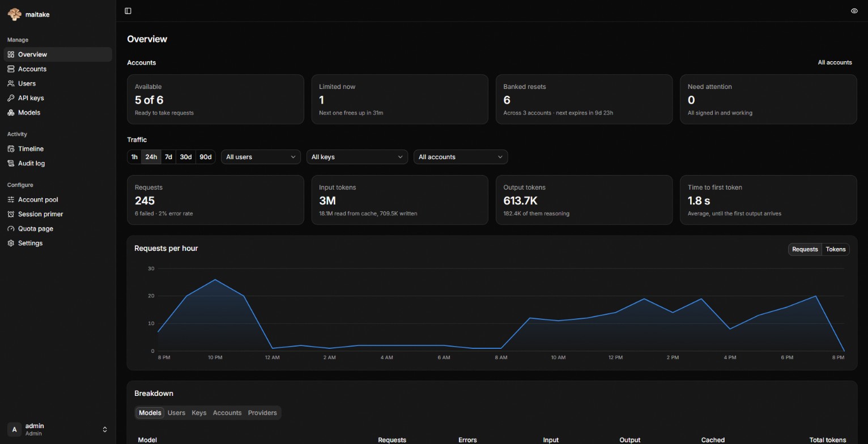Click the Cached column header

coord(713,440)
